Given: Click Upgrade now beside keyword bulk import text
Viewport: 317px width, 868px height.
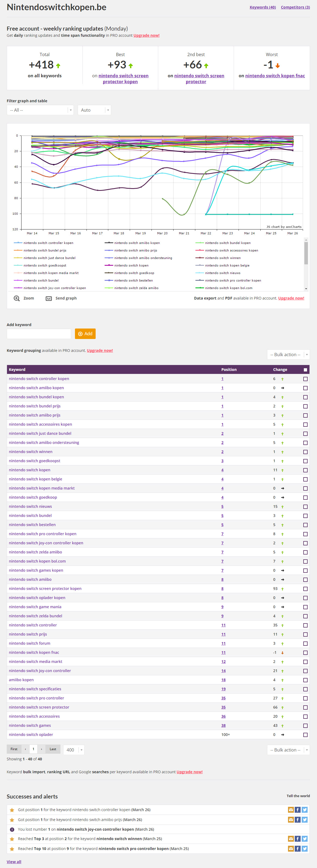Looking at the screenshot, I should click(189, 772).
